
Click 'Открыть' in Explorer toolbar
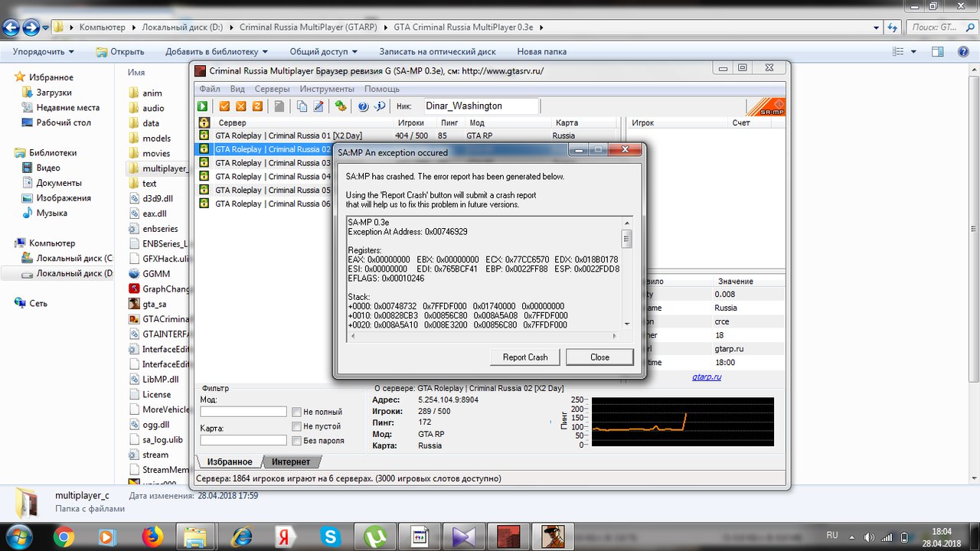(x=119, y=51)
